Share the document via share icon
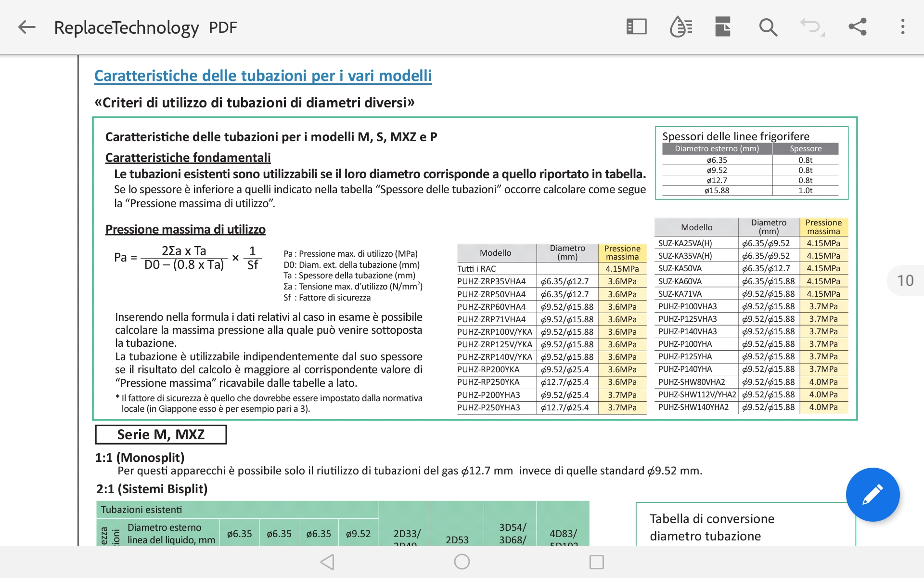924x578 pixels. [x=858, y=27]
